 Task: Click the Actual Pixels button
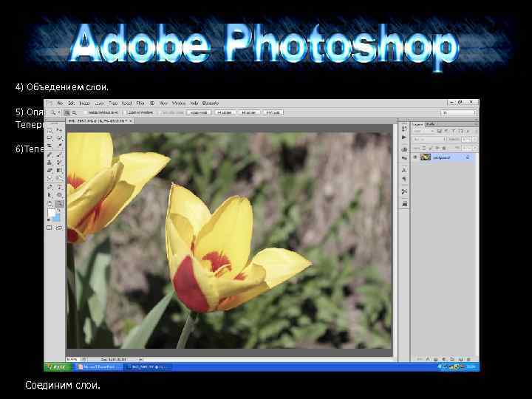199,112
